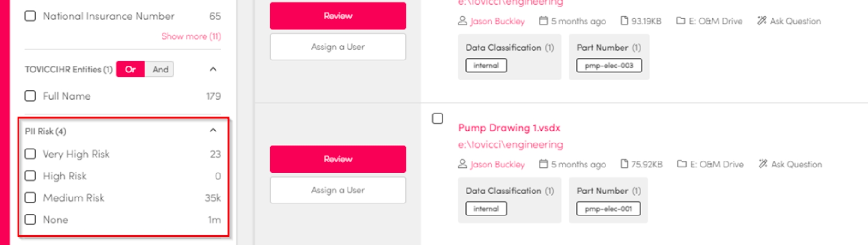Viewport: 868px width, 245px height.
Task: Switch entity filter logic to And
Action: click(x=160, y=69)
